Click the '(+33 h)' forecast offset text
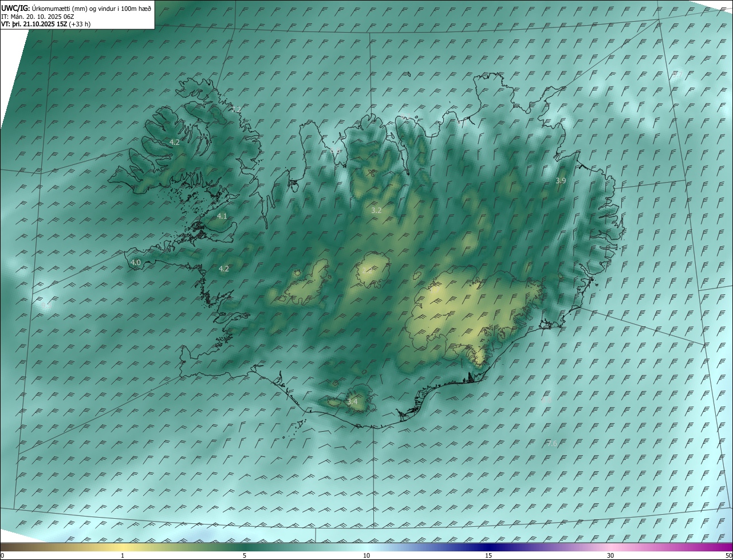Viewport: 733px width, 560px height. tap(80, 24)
